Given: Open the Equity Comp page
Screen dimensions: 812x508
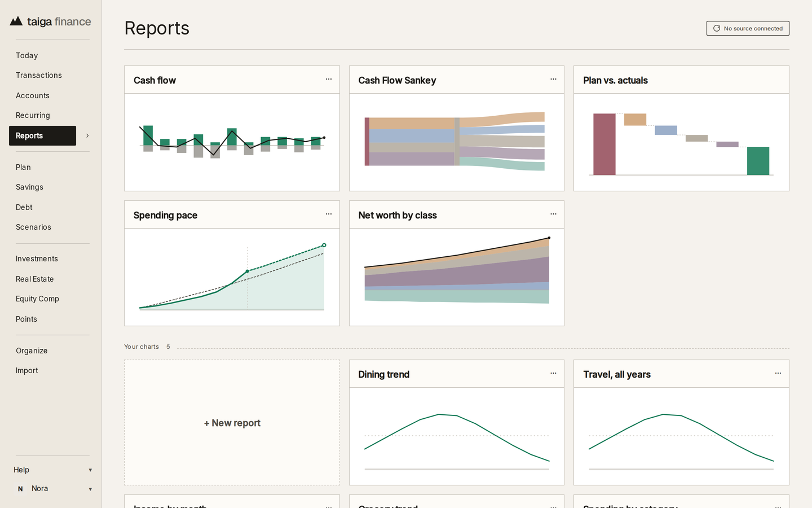Looking at the screenshot, I should (x=37, y=299).
